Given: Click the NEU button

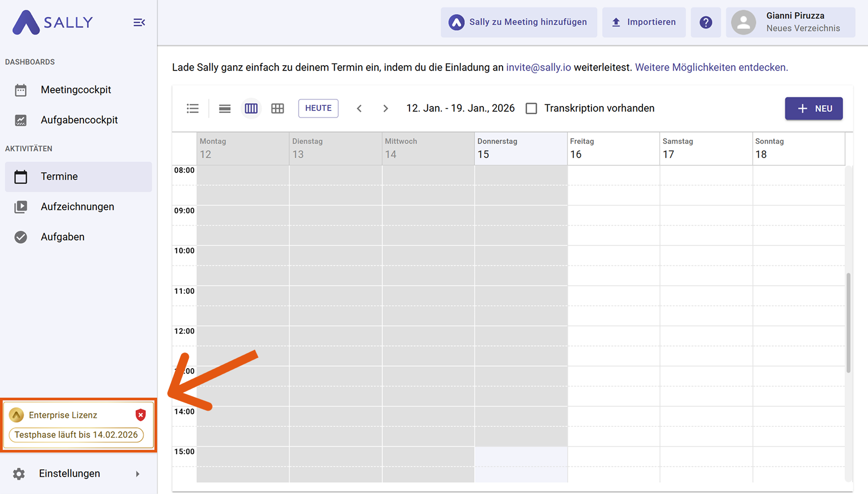Looking at the screenshot, I should tap(813, 108).
